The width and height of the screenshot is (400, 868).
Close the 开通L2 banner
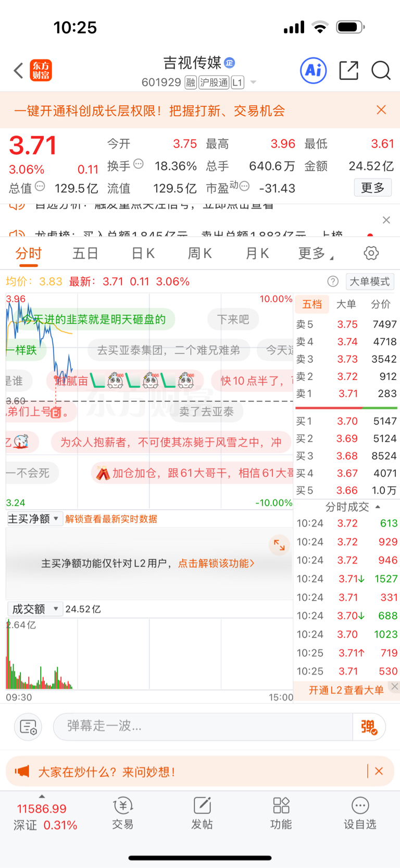[395, 687]
